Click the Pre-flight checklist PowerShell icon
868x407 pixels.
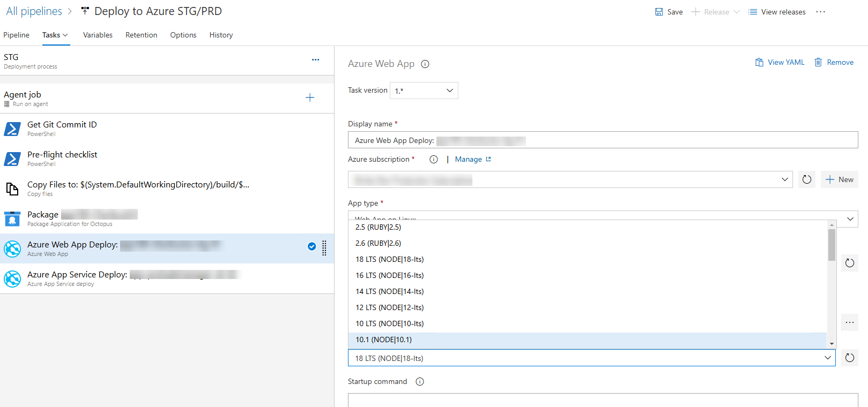[12, 159]
